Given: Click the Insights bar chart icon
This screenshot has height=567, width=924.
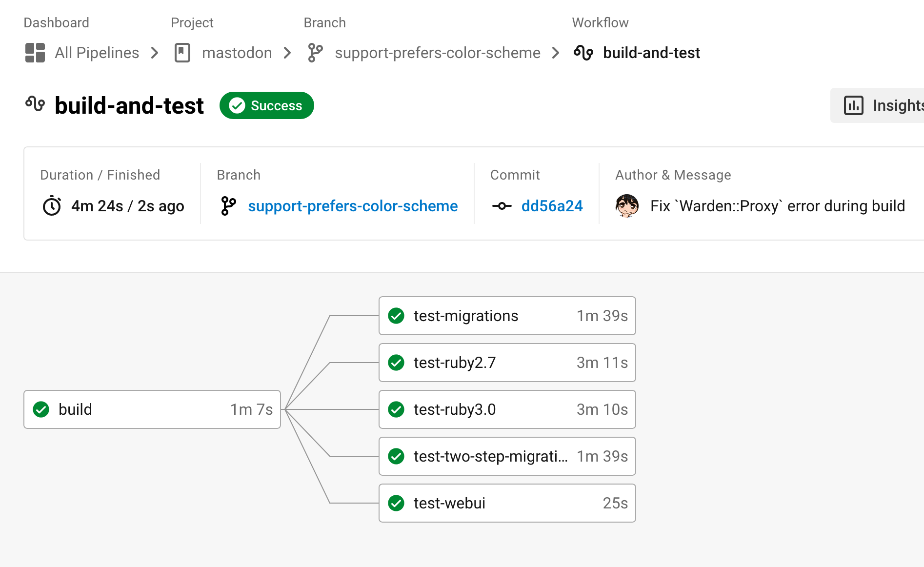Looking at the screenshot, I should coord(854,105).
